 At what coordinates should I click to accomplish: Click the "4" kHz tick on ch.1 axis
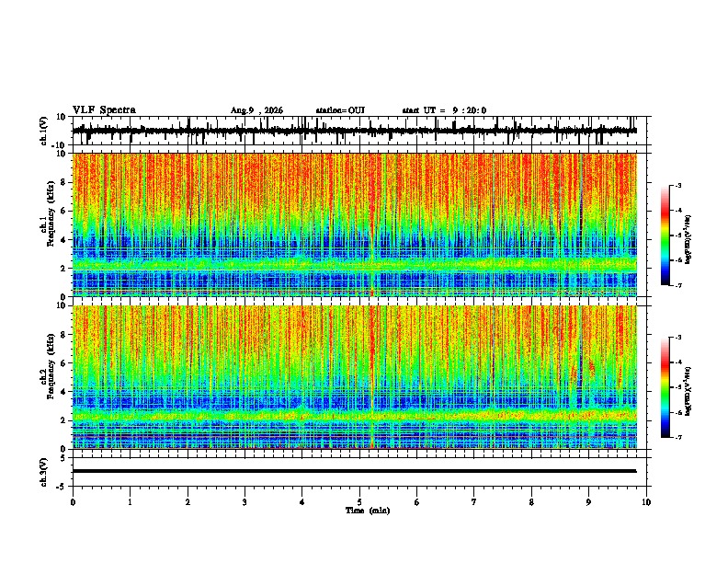[63, 240]
